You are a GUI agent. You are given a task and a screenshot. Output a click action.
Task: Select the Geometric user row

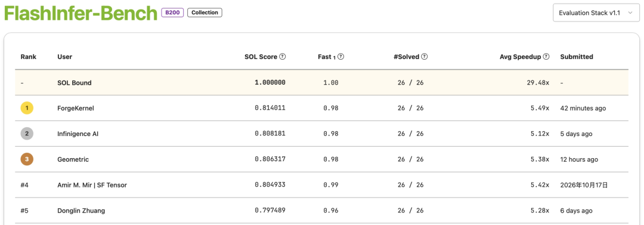point(321,159)
